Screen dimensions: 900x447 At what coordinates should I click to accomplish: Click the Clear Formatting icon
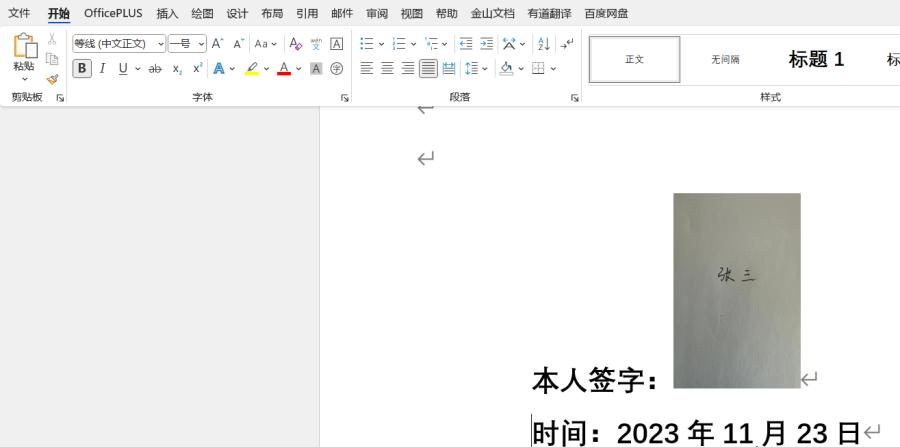pos(295,44)
